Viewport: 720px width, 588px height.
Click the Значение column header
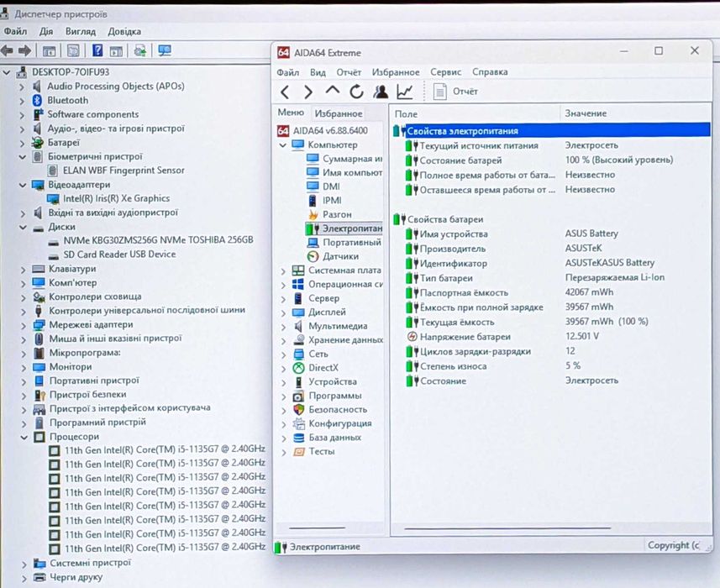point(586,113)
